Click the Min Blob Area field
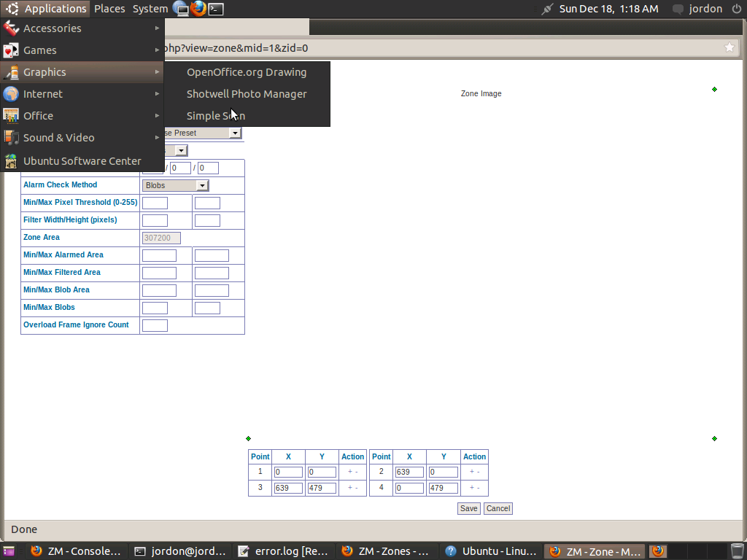The height and width of the screenshot is (560, 747). pos(159,290)
